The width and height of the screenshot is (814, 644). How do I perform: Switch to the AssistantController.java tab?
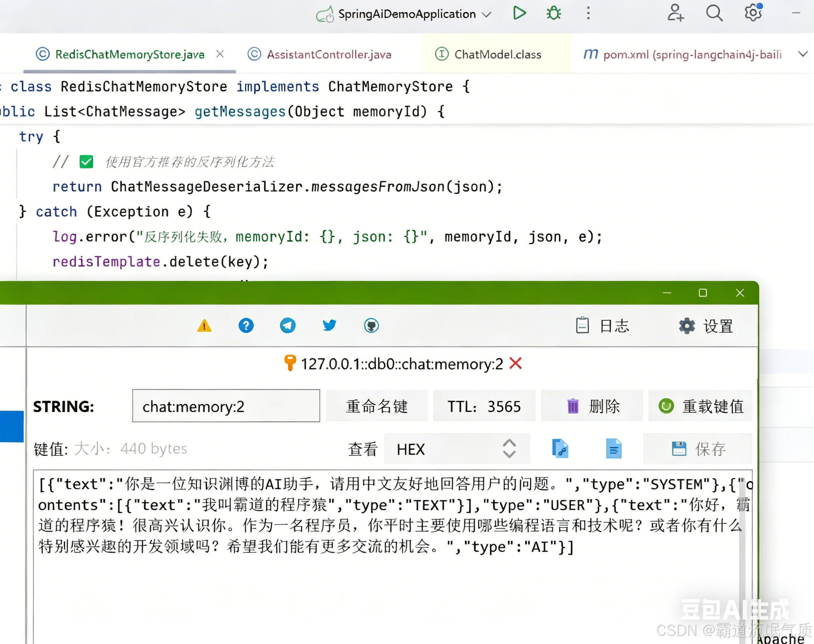[328, 55]
